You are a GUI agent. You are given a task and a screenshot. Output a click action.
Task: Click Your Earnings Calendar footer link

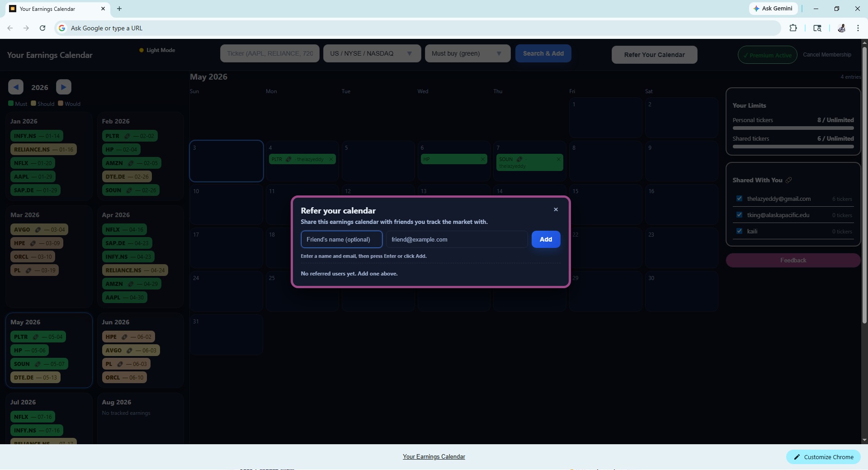pyautogui.click(x=434, y=456)
